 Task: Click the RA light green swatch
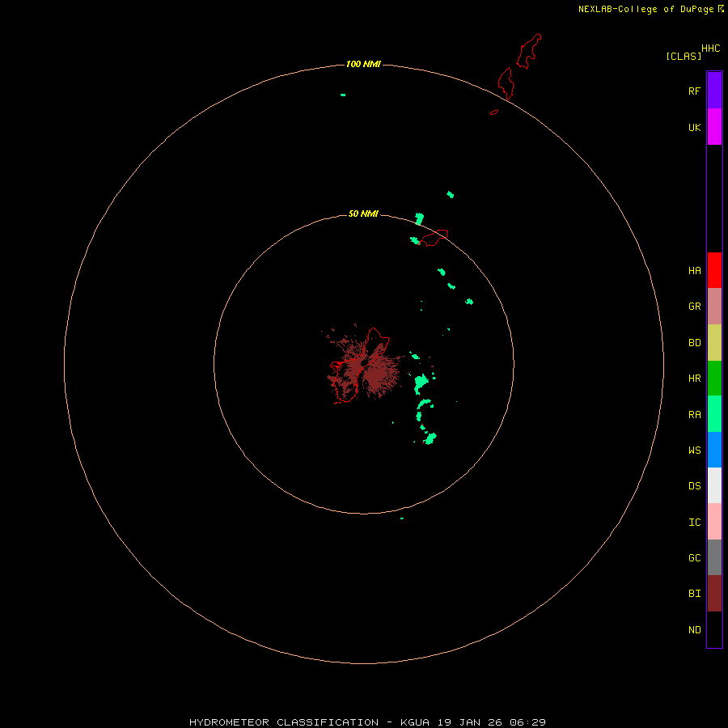click(x=714, y=414)
